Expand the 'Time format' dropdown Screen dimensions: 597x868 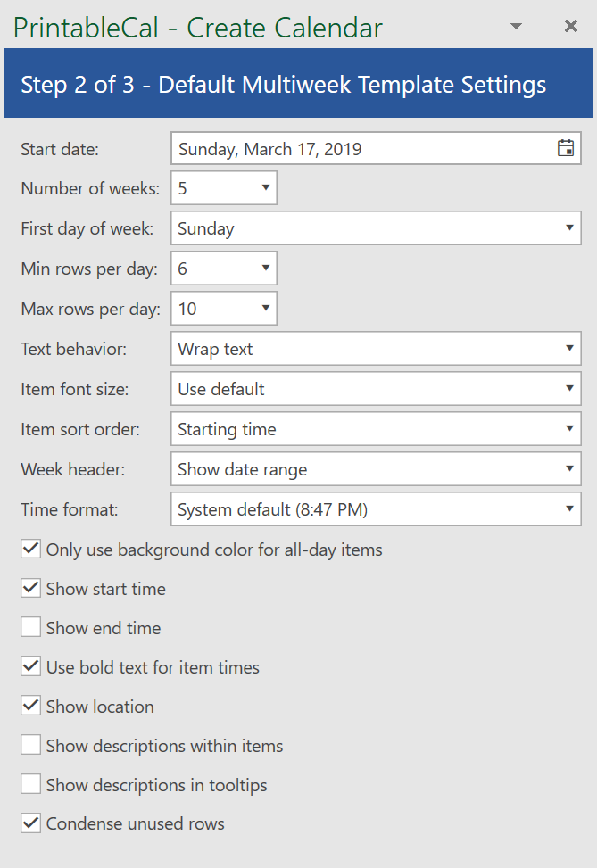point(568,508)
